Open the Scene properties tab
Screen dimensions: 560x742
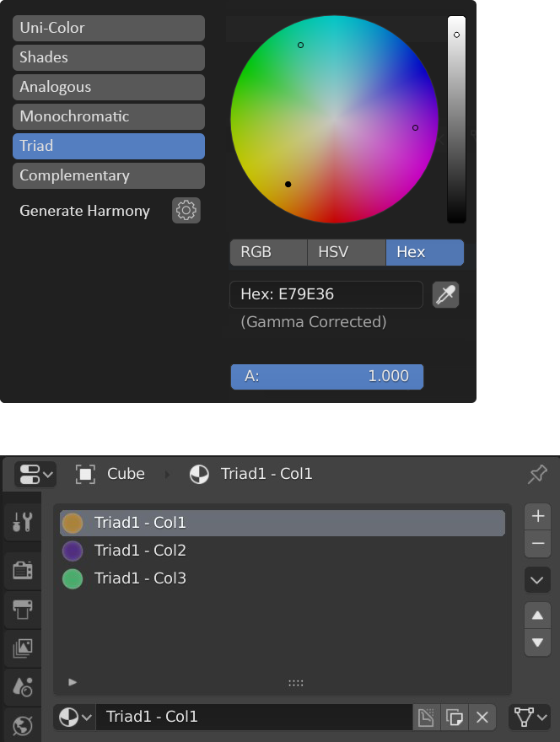coord(22,686)
